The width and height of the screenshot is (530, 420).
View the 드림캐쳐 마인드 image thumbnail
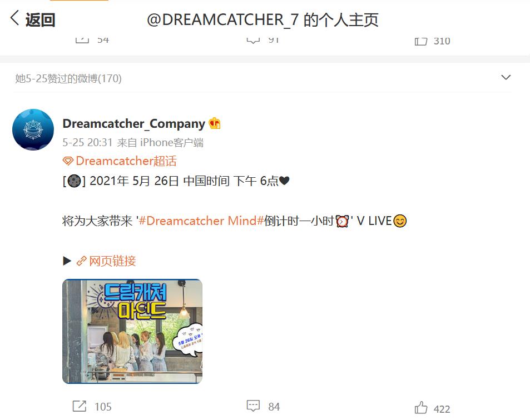pos(132,331)
